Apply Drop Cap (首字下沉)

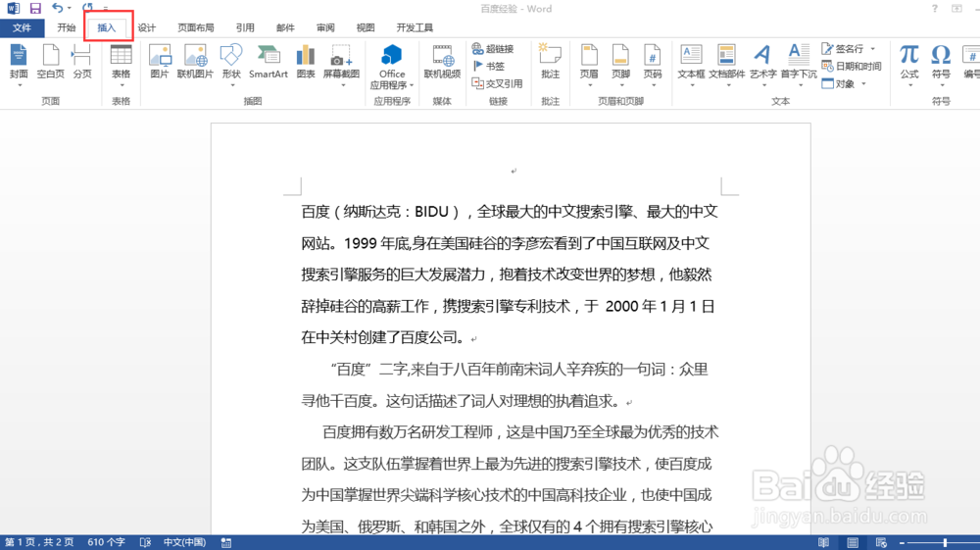(799, 62)
